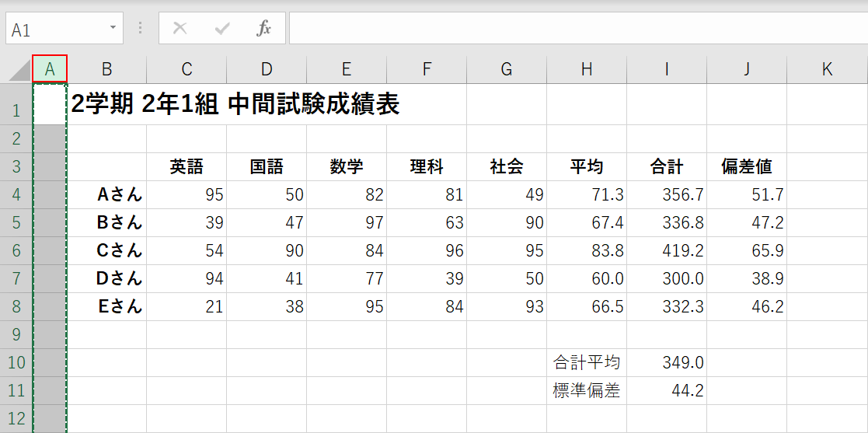
Task: Click Bさん's average cell 67.4
Action: (x=587, y=222)
